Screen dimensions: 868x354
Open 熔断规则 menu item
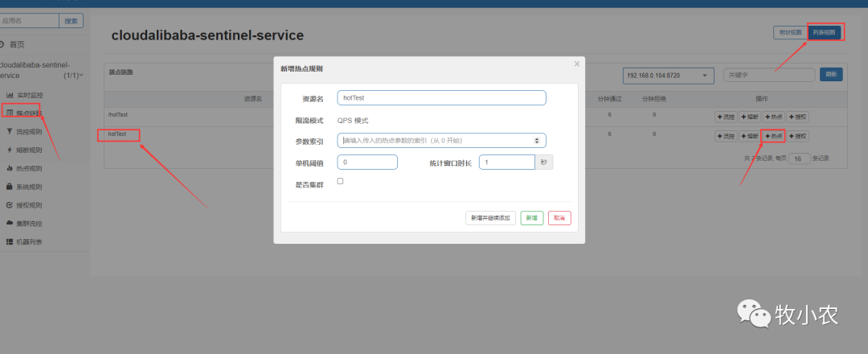coord(30,150)
